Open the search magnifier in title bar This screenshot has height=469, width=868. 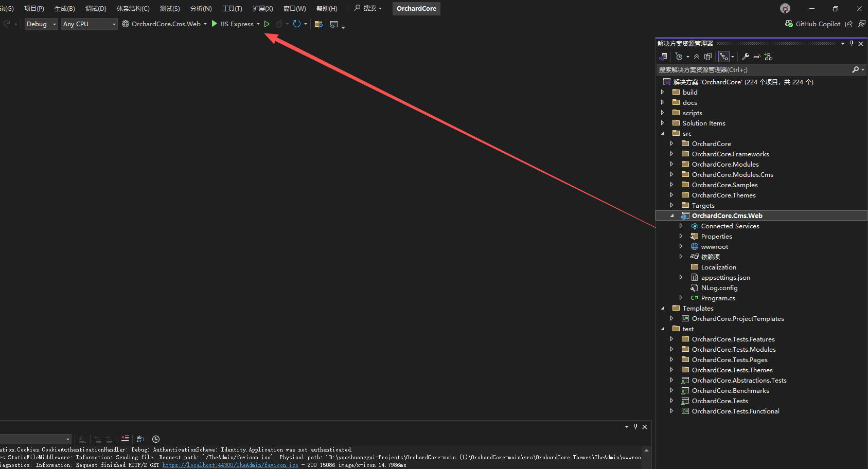click(x=357, y=8)
